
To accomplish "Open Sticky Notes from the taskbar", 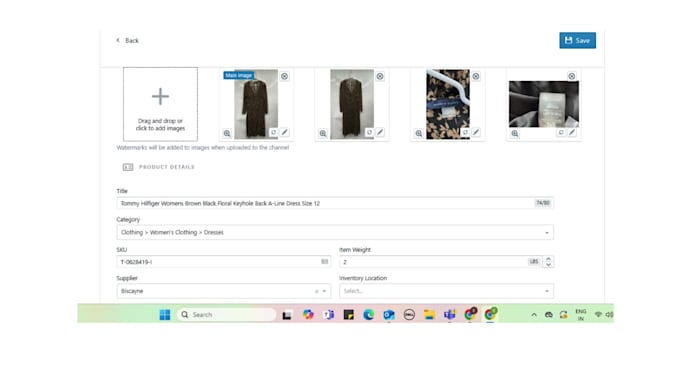I will coord(349,315).
